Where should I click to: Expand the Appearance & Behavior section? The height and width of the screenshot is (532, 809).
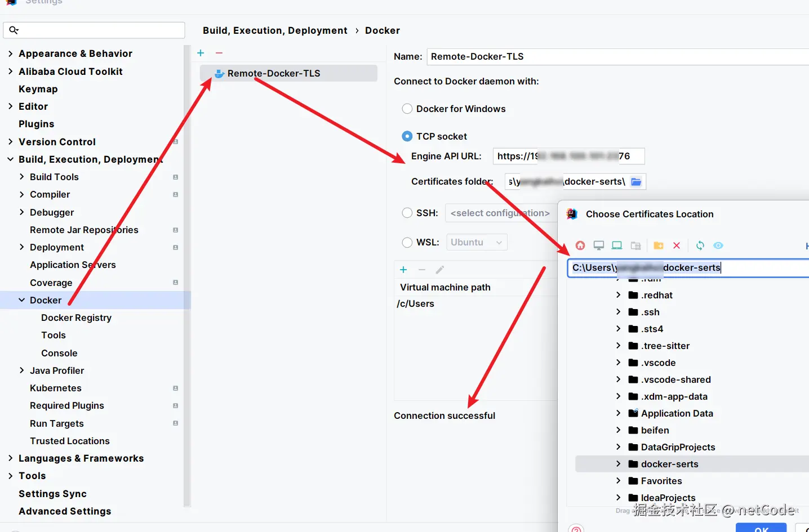[x=11, y=53]
